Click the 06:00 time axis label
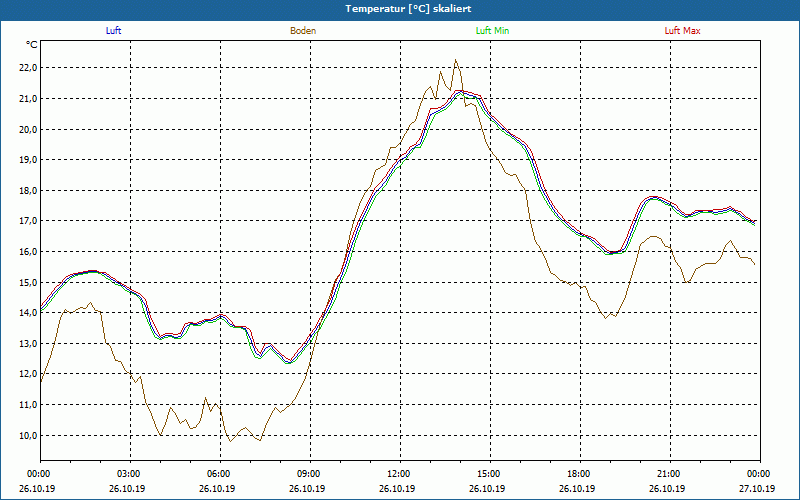 pyautogui.click(x=220, y=474)
